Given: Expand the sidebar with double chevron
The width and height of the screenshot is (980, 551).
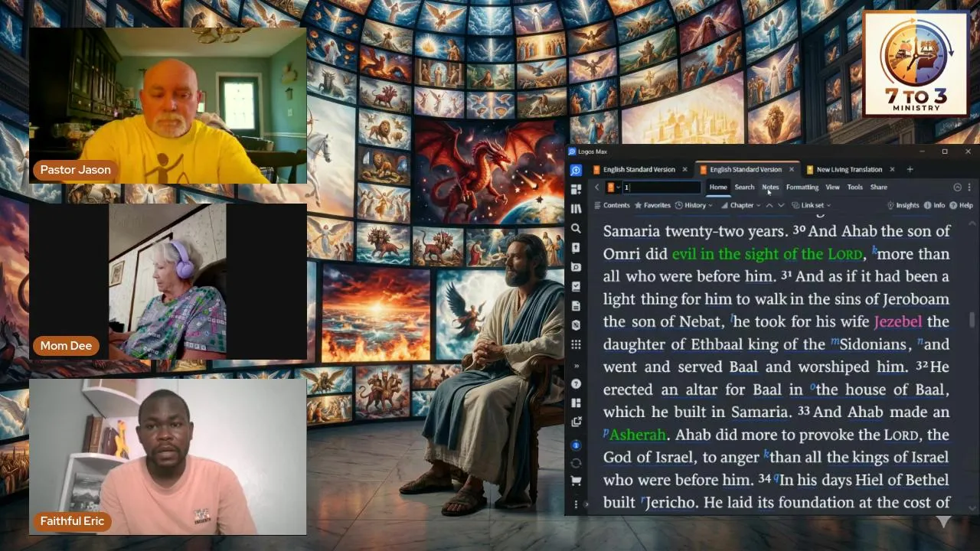Looking at the screenshot, I should click(x=576, y=366).
